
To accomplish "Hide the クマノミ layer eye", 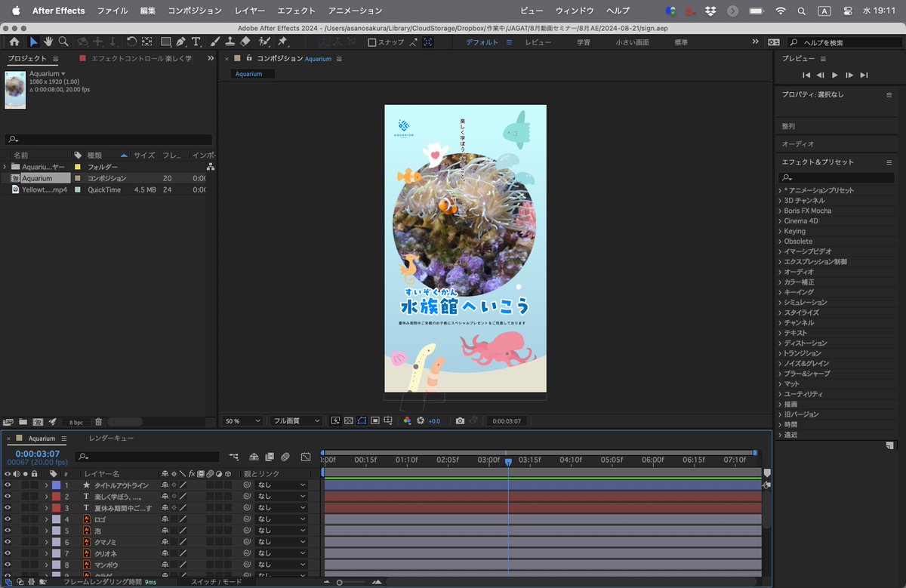I will [8, 542].
